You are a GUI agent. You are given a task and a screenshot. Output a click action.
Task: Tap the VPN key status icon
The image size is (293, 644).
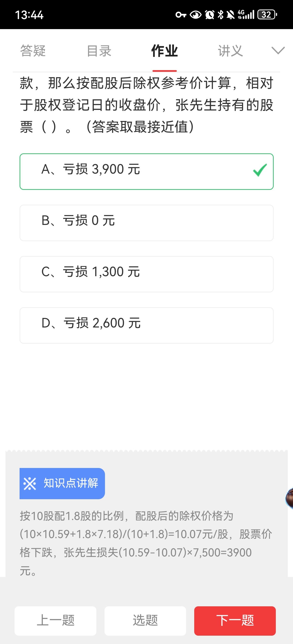tap(181, 15)
